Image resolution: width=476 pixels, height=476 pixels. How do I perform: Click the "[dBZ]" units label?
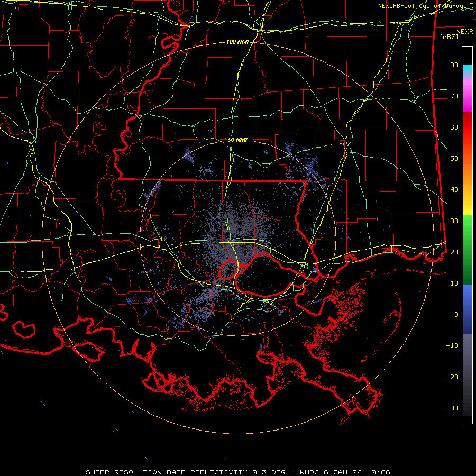click(449, 37)
